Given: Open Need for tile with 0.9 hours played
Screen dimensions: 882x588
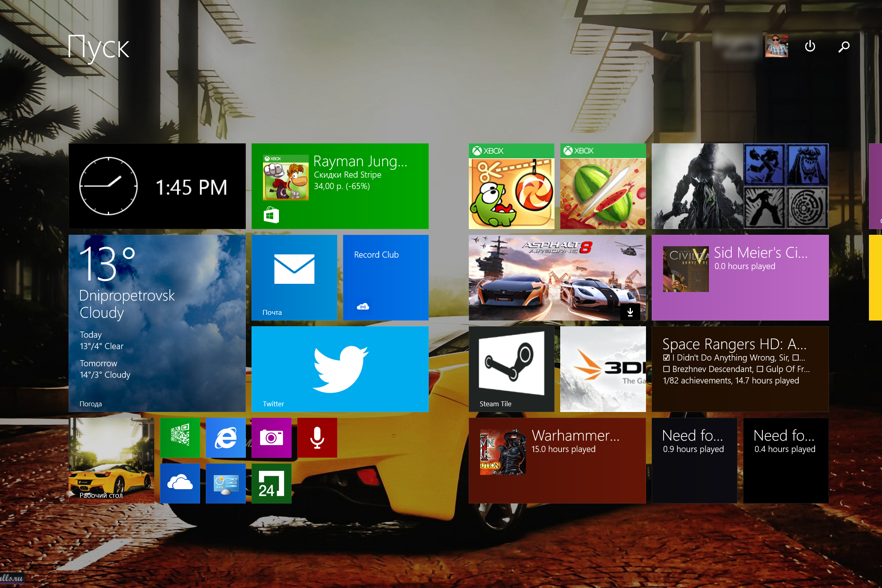Looking at the screenshot, I should (695, 461).
